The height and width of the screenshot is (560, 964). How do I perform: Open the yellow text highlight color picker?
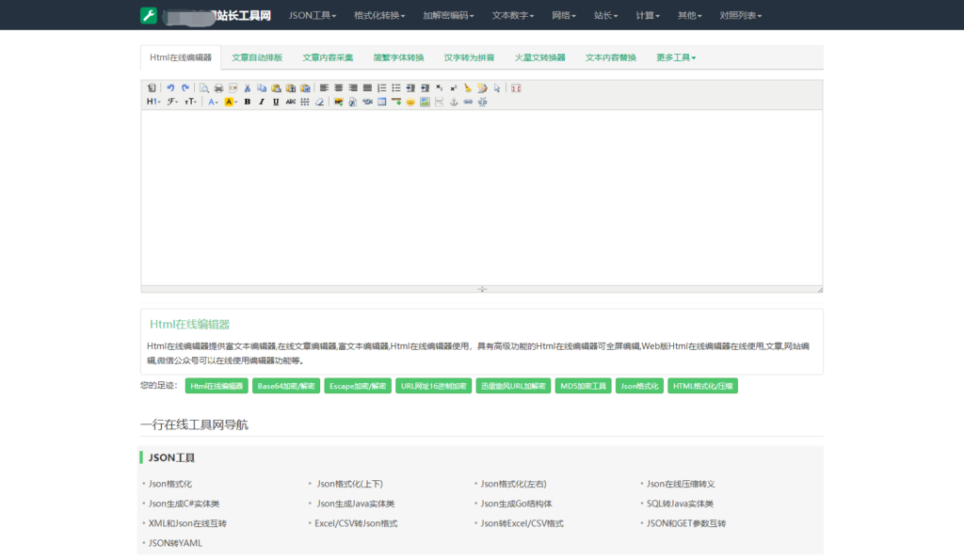coord(231,102)
